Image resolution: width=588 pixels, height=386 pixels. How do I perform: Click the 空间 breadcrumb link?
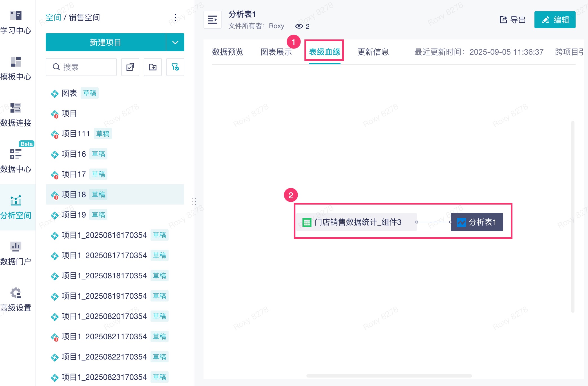point(53,17)
